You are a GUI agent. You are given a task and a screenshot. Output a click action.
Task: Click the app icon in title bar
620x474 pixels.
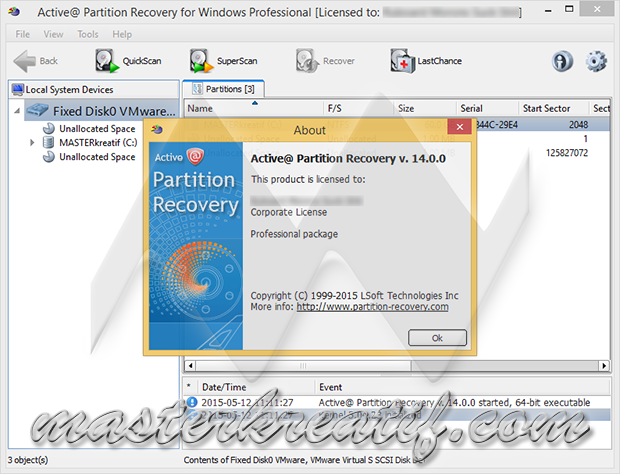tap(14, 12)
